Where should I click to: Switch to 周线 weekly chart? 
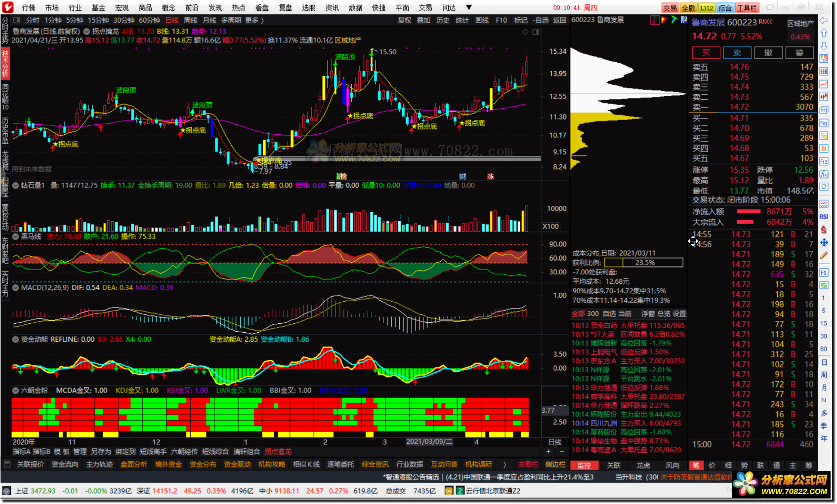[191, 20]
